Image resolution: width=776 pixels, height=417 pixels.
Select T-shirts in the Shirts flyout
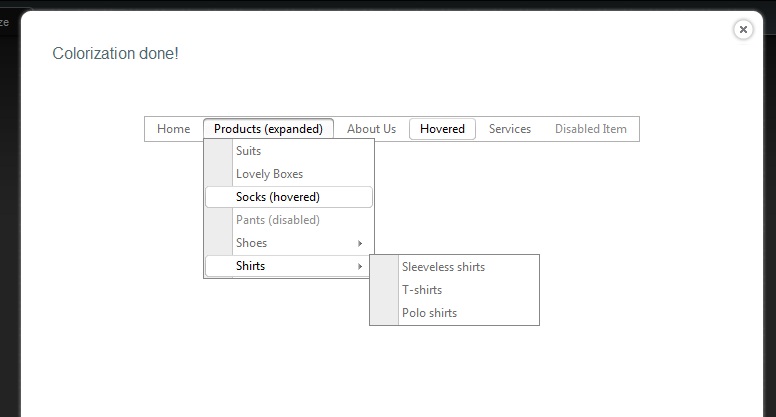(422, 290)
